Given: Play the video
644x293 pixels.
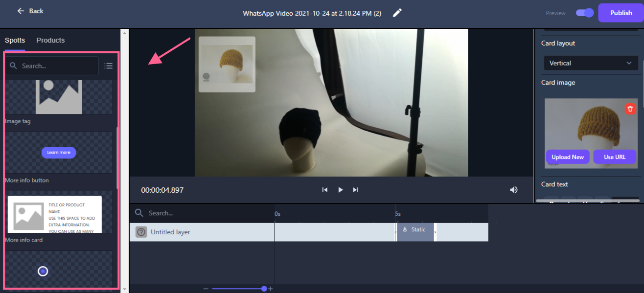Looking at the screenshot, I should [x=341, y=190].
